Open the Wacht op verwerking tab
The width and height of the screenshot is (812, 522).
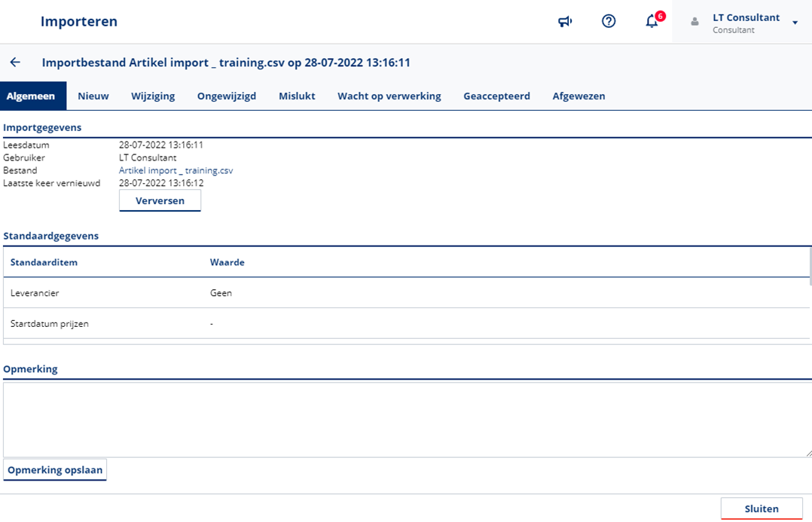point(389,96)
